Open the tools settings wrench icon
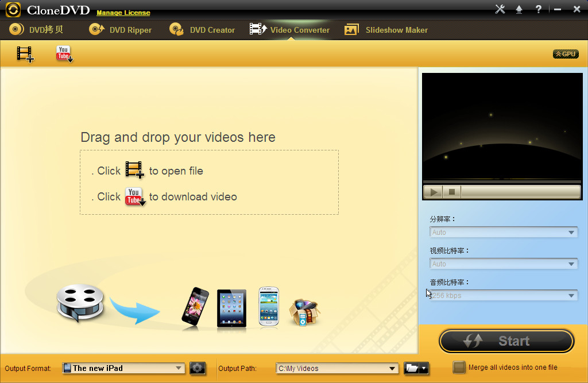The width and height of the screenshot is (588, 383). coord(500,9)
